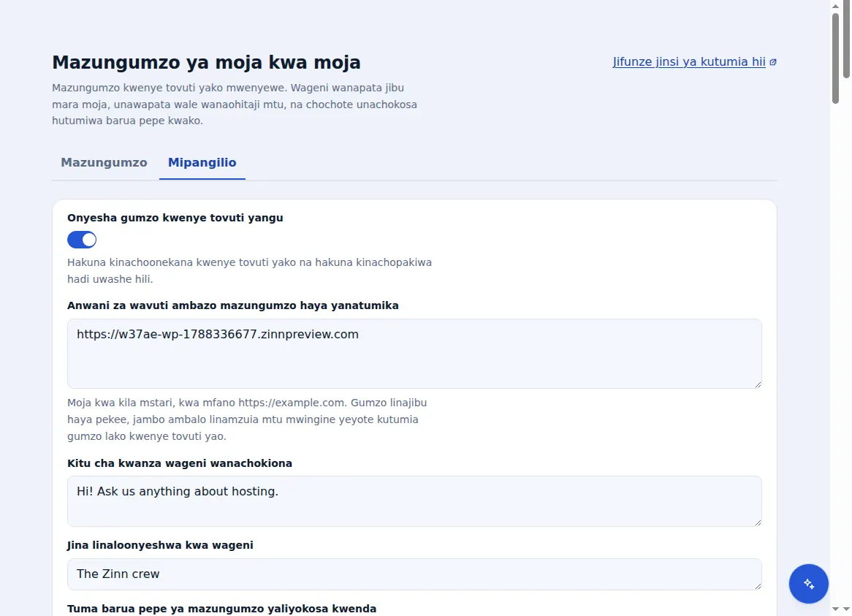
Task: Click the page vertical scrollbar thumb
Action: pos(836,58)
